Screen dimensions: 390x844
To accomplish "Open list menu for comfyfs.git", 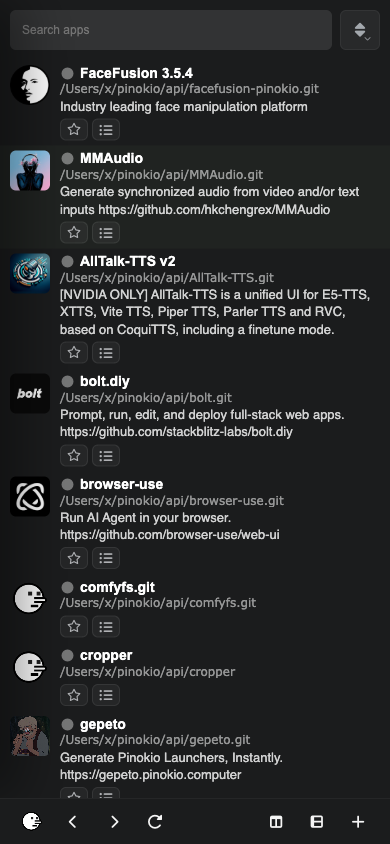I will 106,627.
